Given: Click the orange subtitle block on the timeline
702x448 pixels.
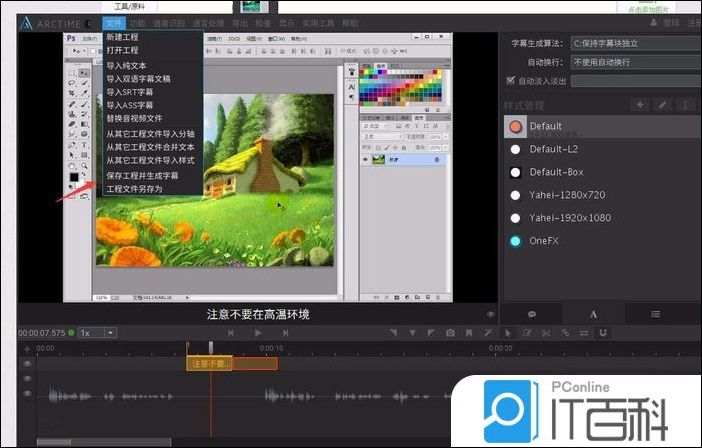Looking at the screenshot, I should (x=209, y=364).
